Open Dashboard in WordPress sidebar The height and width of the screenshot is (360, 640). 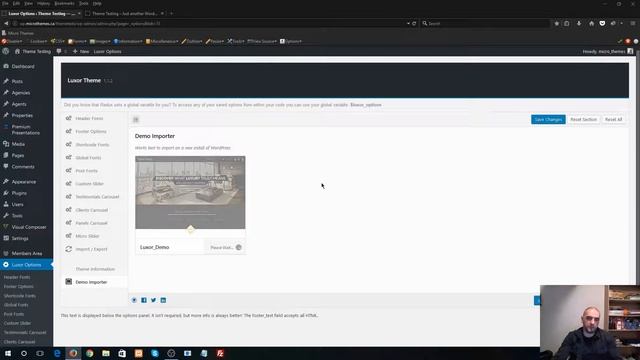[23, 66]
